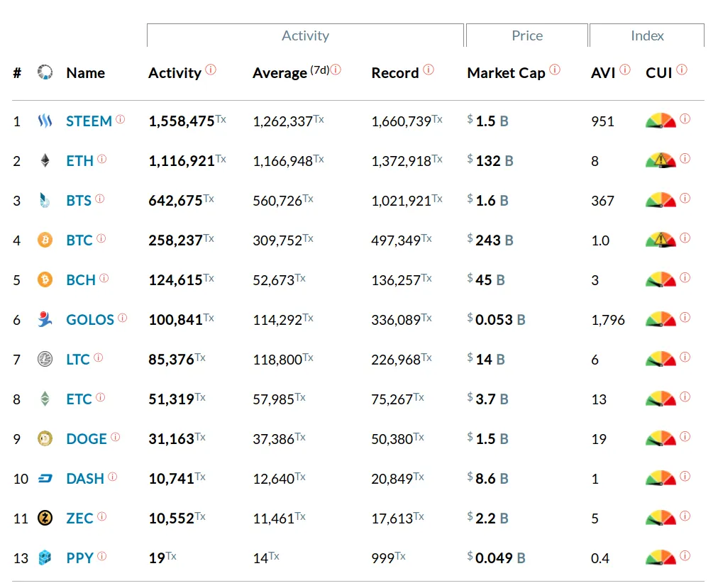Click the info icon beside Average (7d)
This screenshot has height=588, width=718.
(x=336, y=70)
